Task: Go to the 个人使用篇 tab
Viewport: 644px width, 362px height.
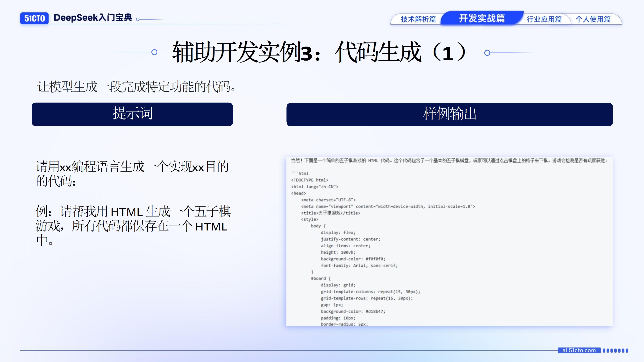Action: [x=593, y=19]
